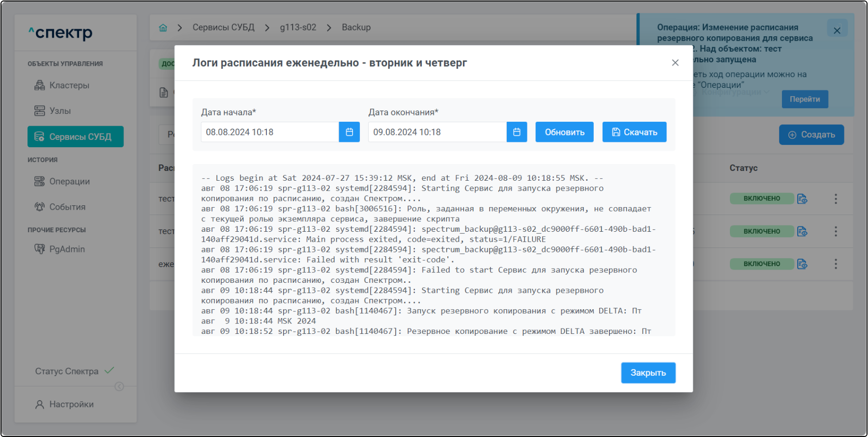Click the start date input field

pos(269,132)
